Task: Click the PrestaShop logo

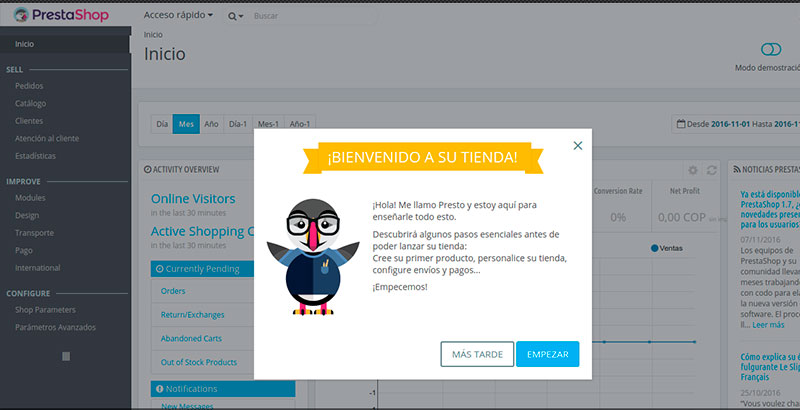Action: click(x=61, y=15)
